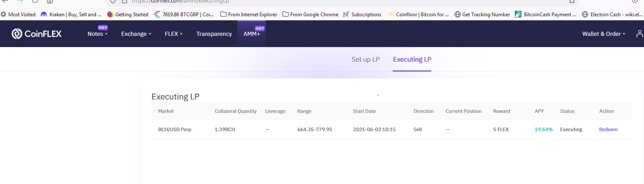The width and height of the screenshot is (644, 184).
Task: Click the bookmark star in address bar
Action: 572,1
